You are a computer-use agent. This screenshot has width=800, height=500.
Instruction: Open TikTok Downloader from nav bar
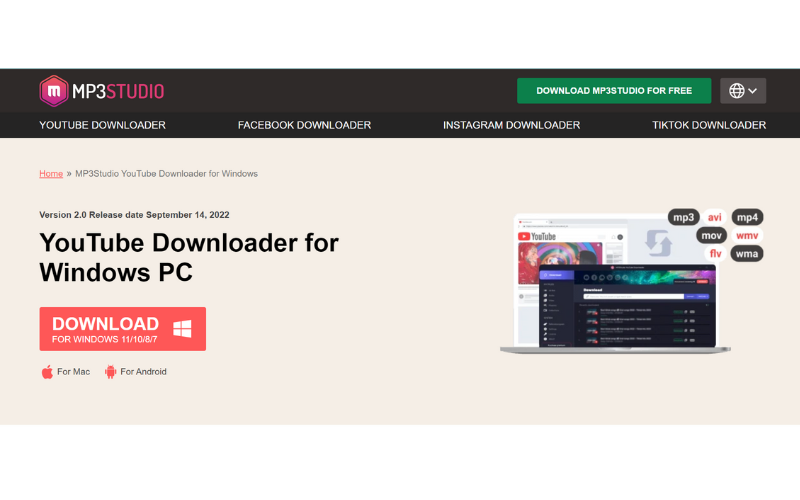[709, 125]
